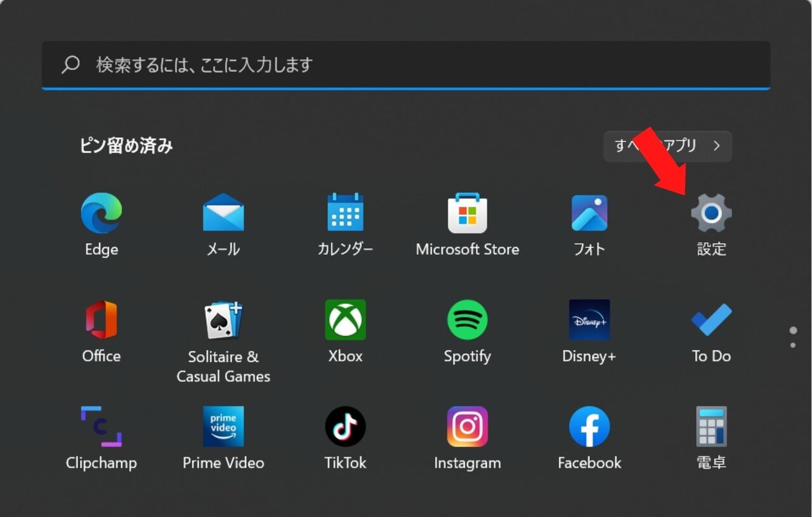Open the すべてのアプリ all apps list
The height and width of the screenshot is (517, 812).
click(x=667, y=146)
